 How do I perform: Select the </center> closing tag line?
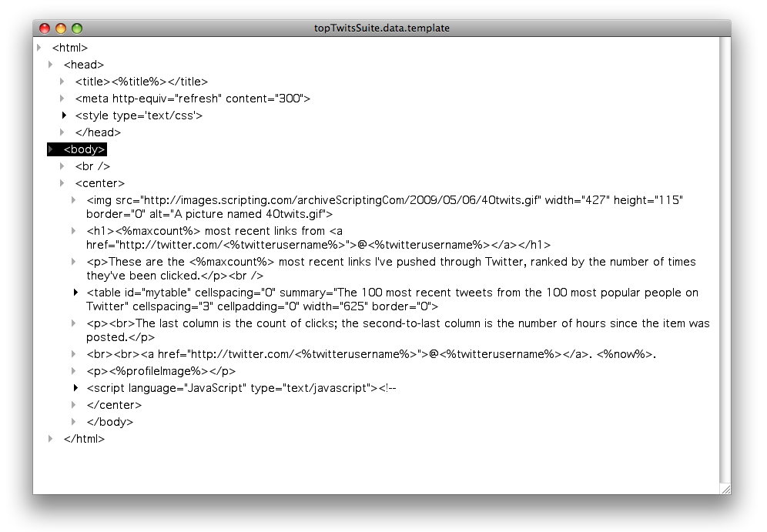tap(114, 405)
